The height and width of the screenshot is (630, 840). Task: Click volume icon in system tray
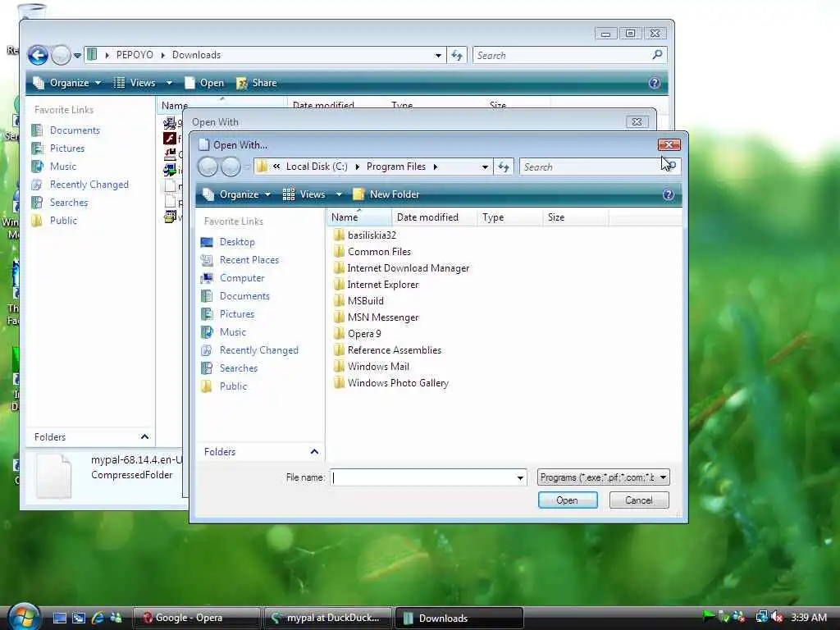click(x=778, y=618)
